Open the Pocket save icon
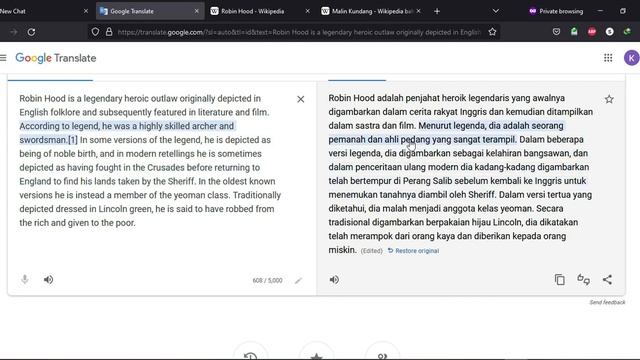The image size is (640, 360). [556, 32]
